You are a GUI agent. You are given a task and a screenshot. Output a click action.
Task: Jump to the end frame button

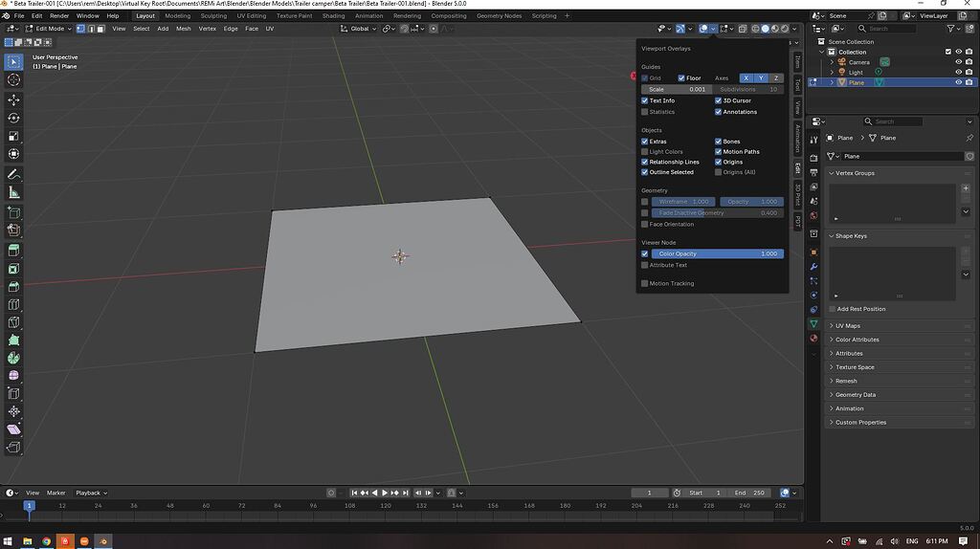tap(405, 493)
